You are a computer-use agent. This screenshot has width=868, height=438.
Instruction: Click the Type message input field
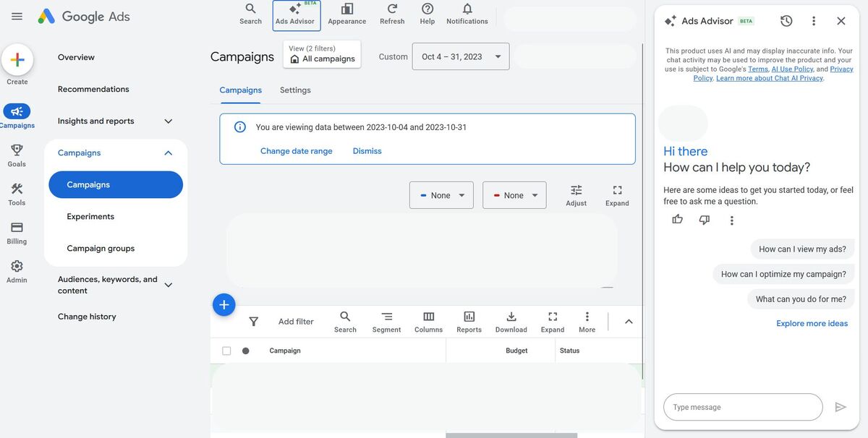(x=743, y=407)
